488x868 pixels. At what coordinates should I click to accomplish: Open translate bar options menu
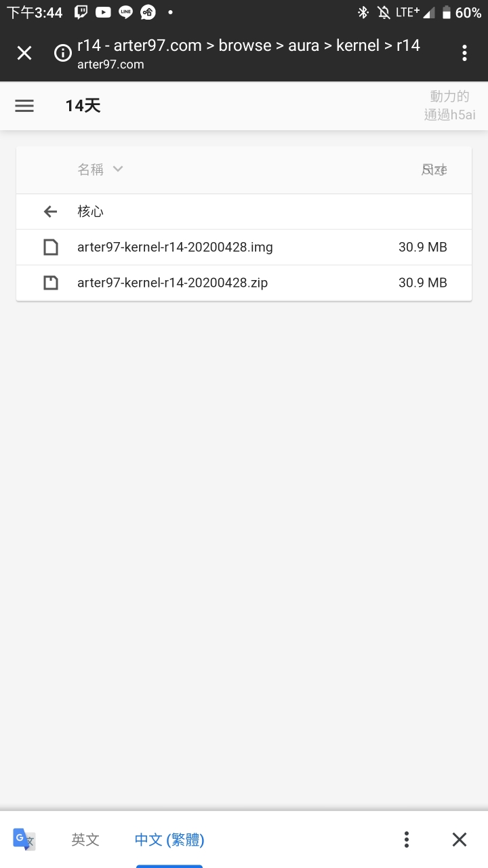[x=407, y=840]
